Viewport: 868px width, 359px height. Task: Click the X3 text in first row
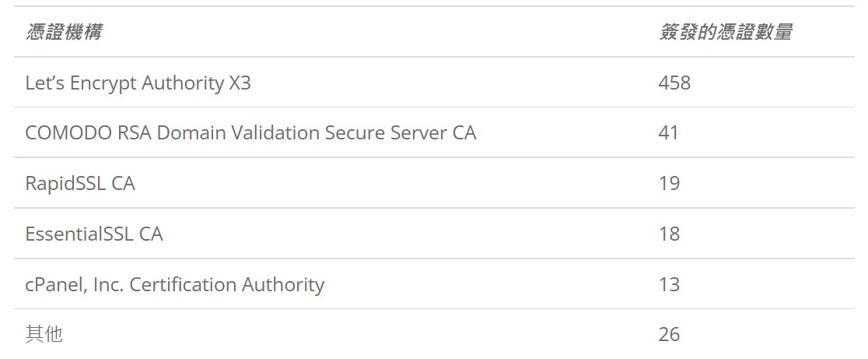(240, 83)
